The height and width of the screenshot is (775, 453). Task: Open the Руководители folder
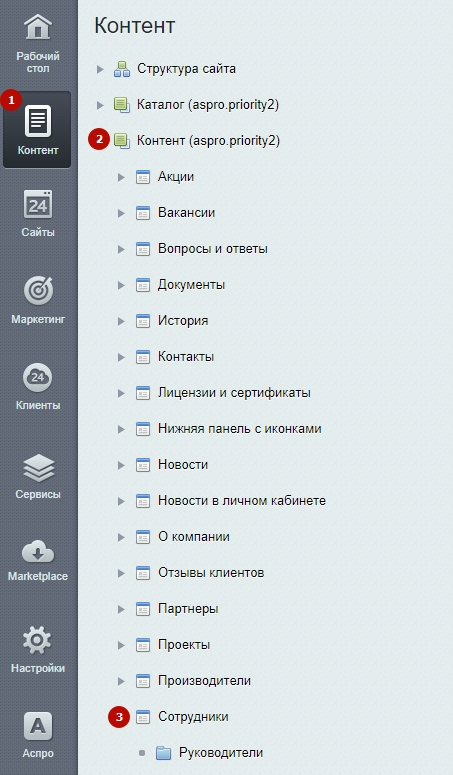(221, 753)
